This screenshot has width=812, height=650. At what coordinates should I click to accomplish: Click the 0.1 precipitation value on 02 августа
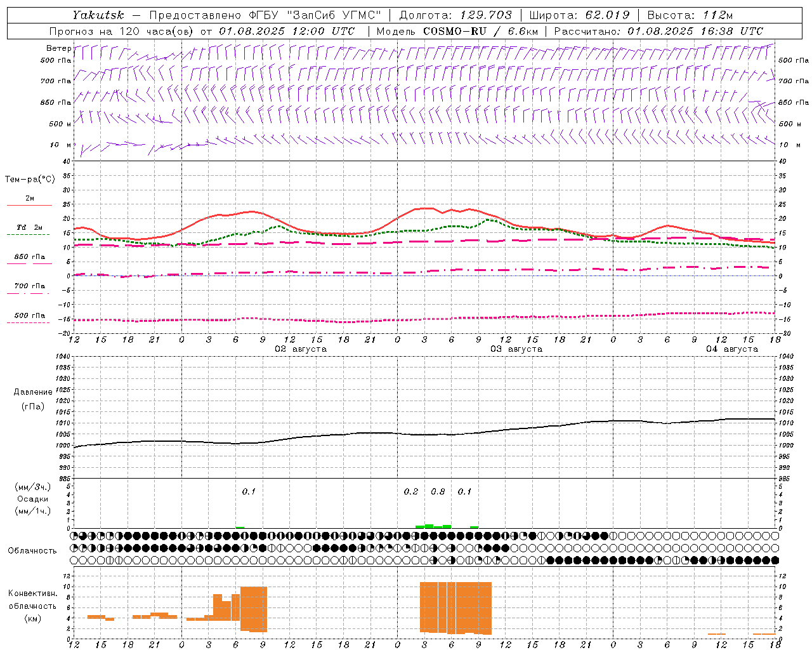(x=249, y=491)
